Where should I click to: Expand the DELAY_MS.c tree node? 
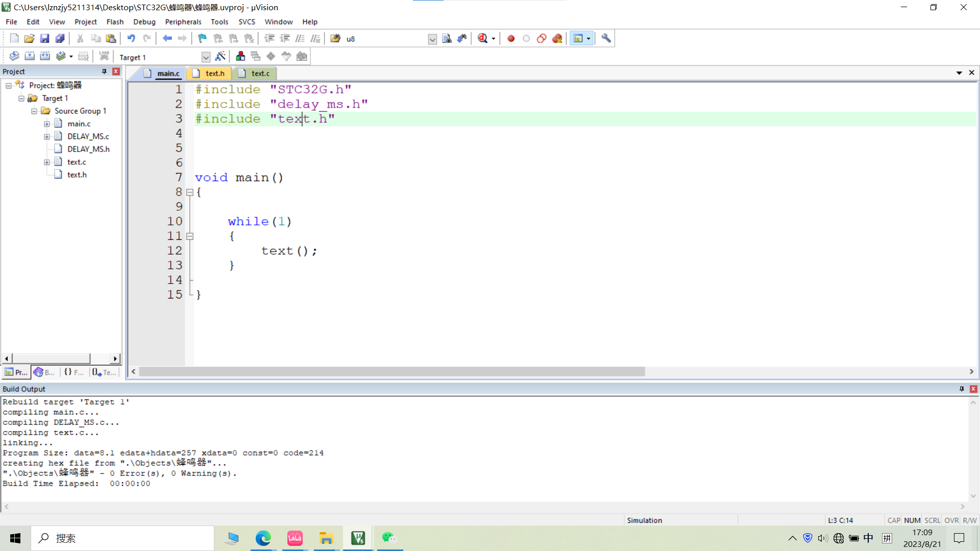coord(47,137)
